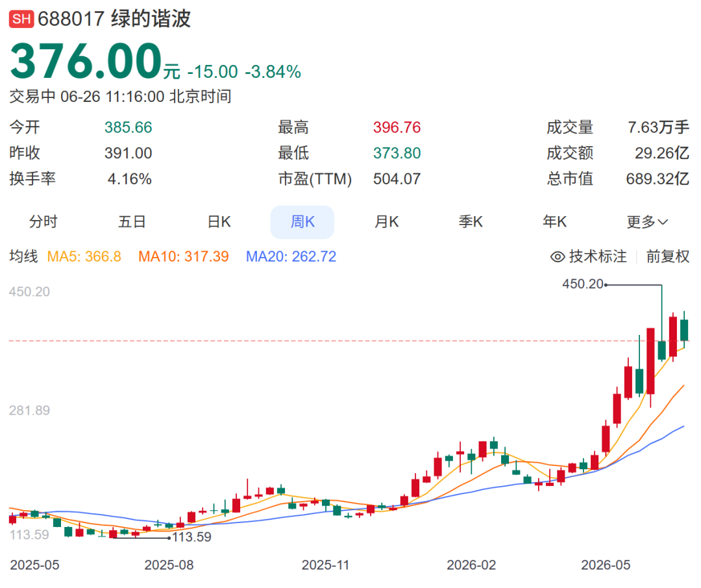
Task: Click the red SH exchange badge
Action: click(x=21, y=19)
